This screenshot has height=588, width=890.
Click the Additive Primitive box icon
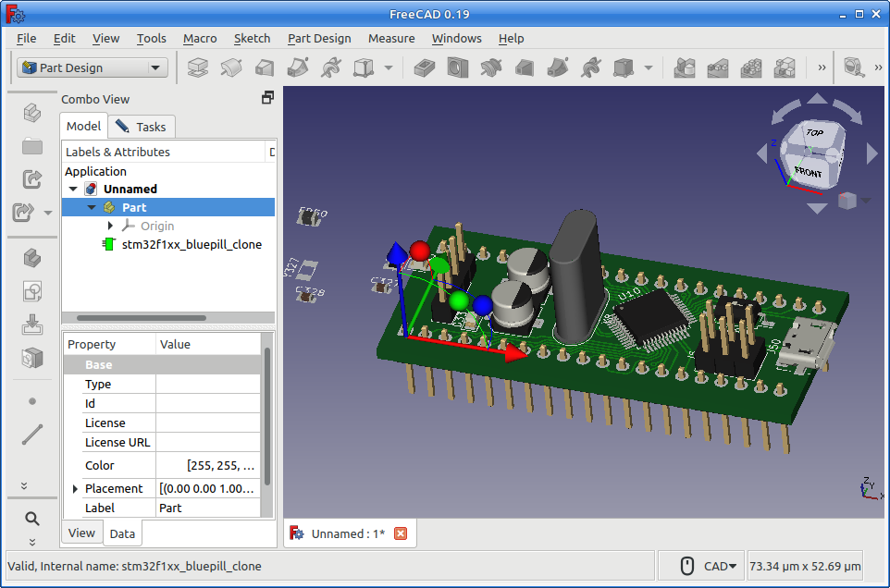click(364, 68)
